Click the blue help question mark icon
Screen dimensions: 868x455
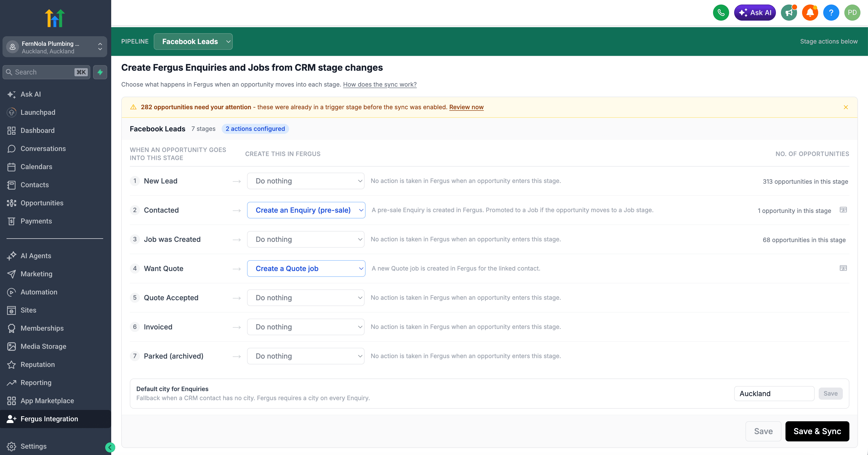[x=831, y=13]
